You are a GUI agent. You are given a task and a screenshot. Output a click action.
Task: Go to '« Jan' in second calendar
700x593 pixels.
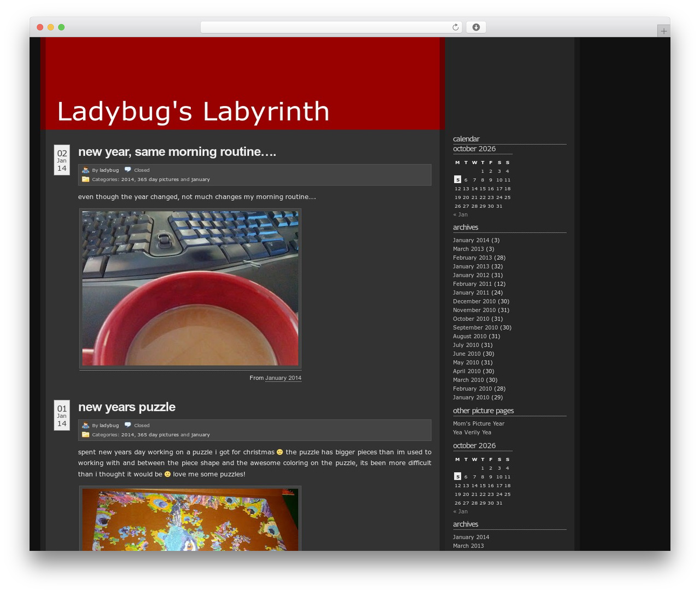click(x=460, y=511)
